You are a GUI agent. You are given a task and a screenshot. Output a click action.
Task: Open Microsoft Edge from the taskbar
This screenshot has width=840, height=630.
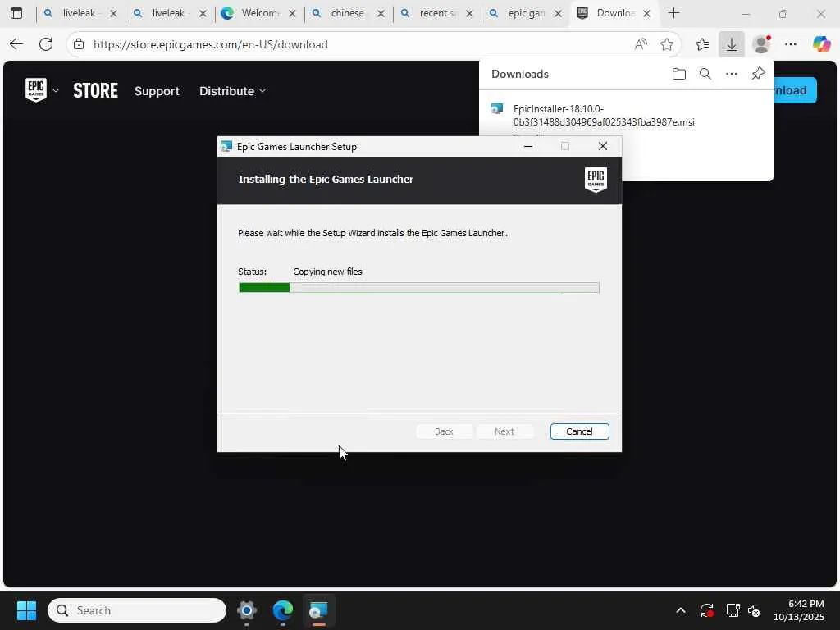[x=283, y=610]
